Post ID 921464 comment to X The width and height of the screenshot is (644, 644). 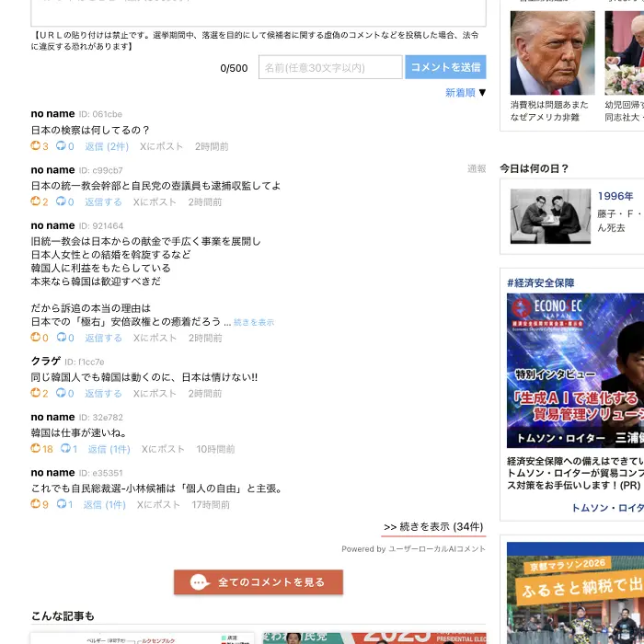point(155,338)
